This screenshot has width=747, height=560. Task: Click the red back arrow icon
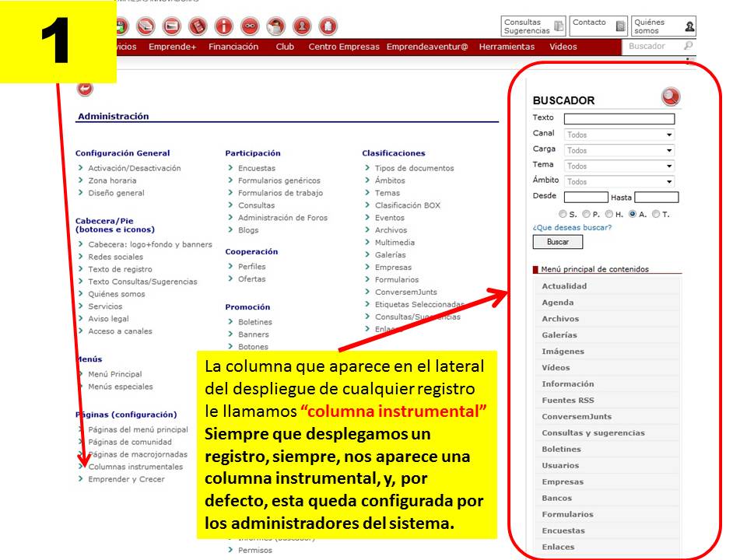click(85, 88)
